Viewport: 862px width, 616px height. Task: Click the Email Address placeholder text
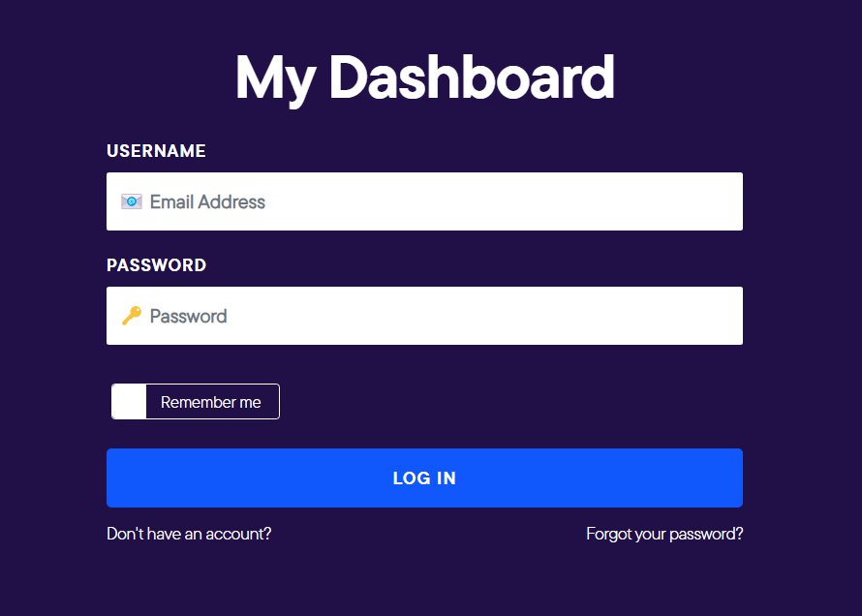point(207,201)
